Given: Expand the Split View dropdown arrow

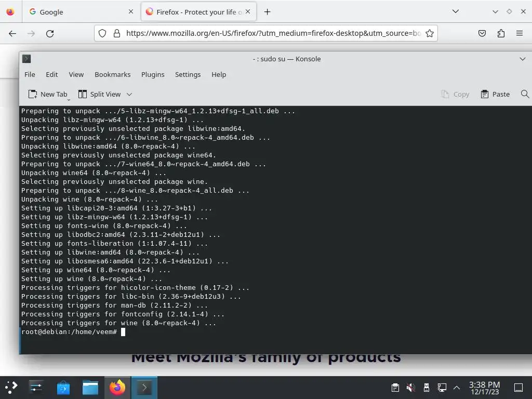Looking at the screenshot, I should point(129,95).
